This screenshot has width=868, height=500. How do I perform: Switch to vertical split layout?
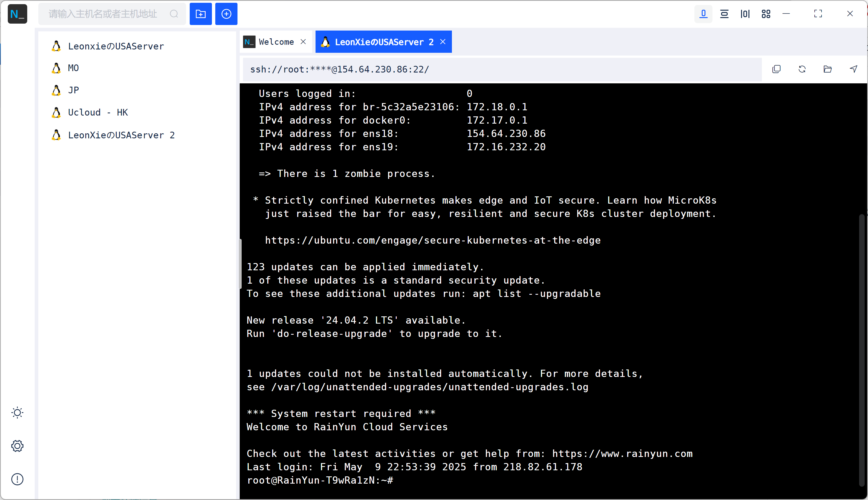click(745, 14)
